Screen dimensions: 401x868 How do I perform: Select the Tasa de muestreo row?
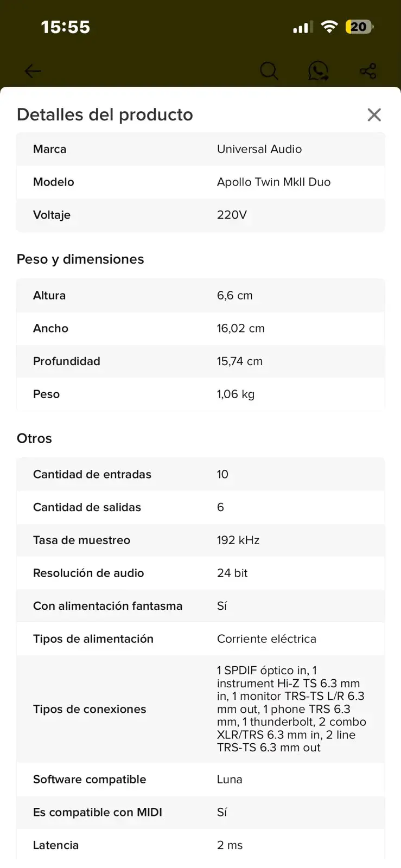pyautogui.click(x=201, y=540)
